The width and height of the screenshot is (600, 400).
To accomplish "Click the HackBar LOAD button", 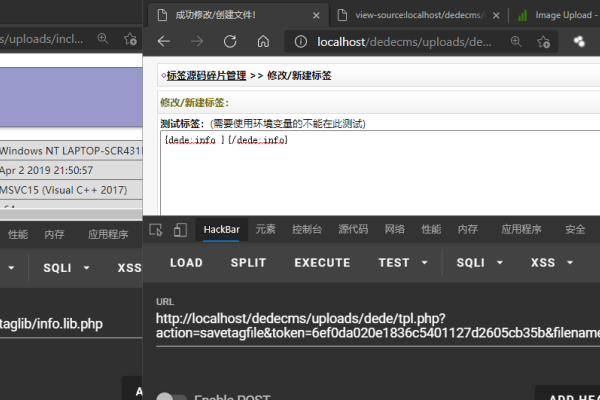I will tap(186, 263).
